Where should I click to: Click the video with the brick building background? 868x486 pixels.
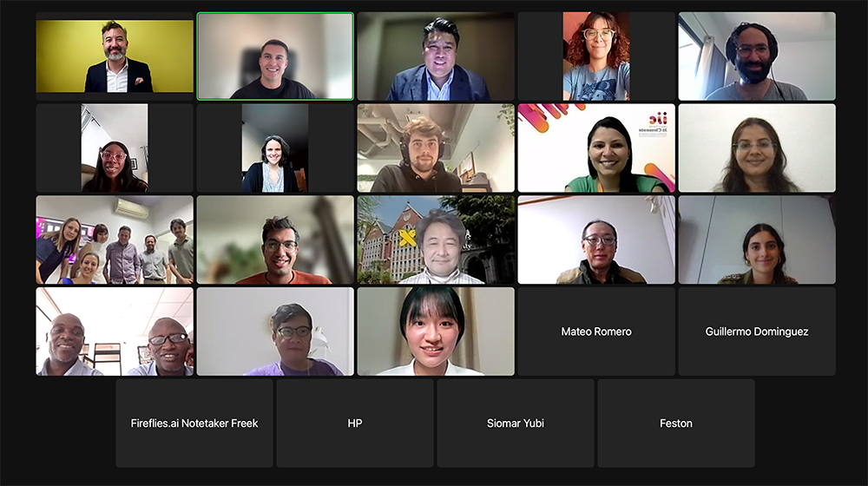pos(436,240)
